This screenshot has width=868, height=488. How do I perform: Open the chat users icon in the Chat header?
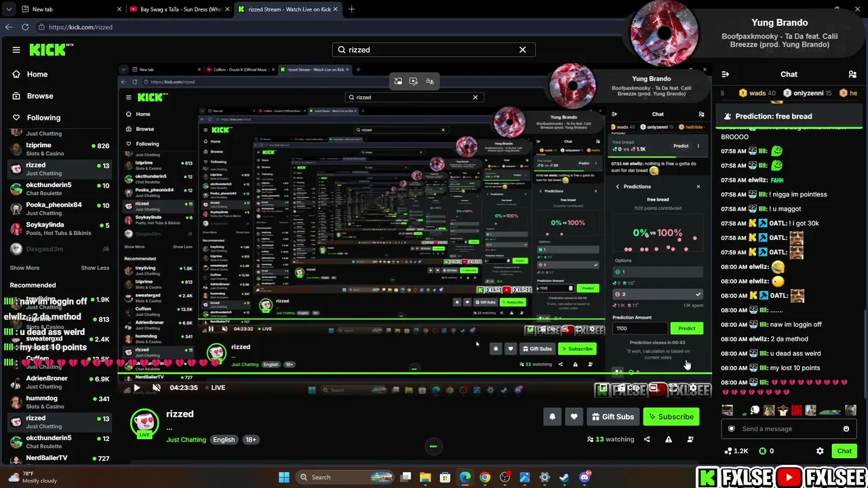coord(852,75)
